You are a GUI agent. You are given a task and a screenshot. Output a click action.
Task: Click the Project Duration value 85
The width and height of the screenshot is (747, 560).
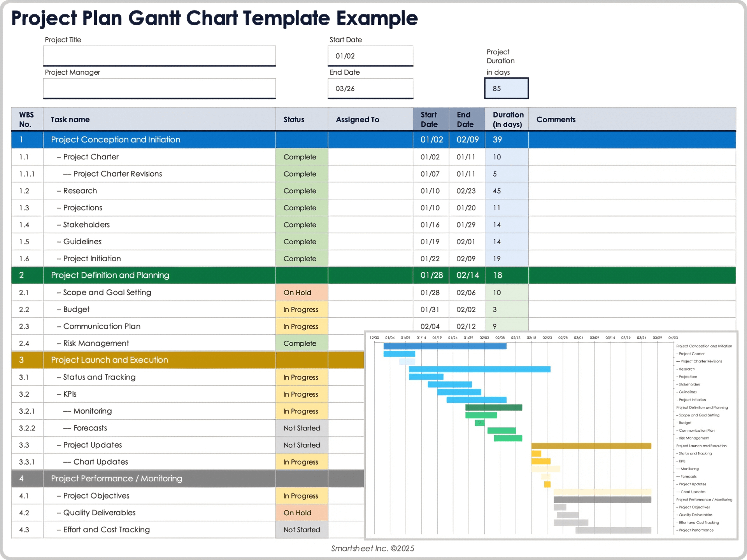(x=506, y=88)
